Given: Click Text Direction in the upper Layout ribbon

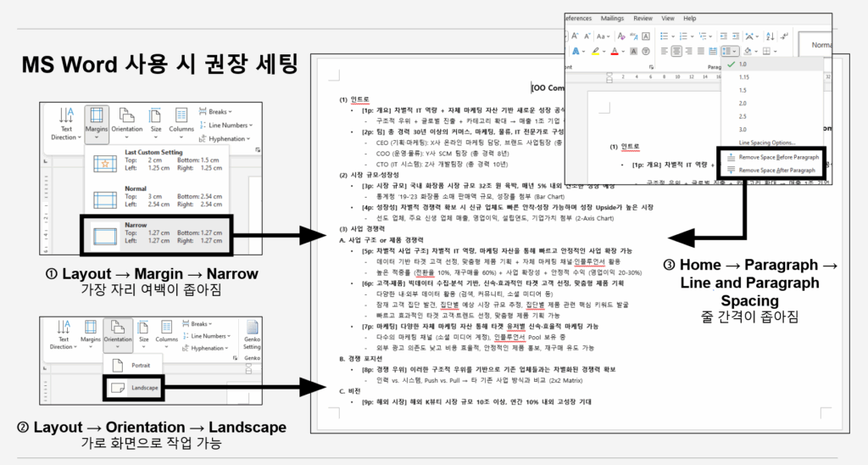Looking at the screenshot, I should click(65, 124).
